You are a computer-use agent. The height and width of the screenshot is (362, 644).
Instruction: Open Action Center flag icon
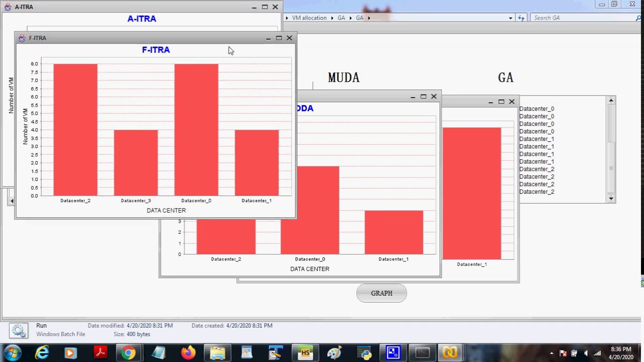(563, 353)
